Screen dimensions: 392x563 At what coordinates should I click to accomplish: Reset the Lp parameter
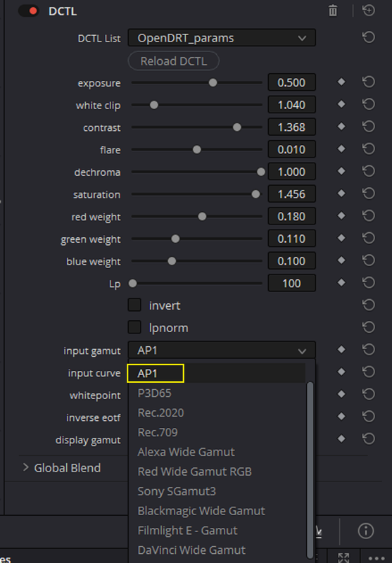369,283
